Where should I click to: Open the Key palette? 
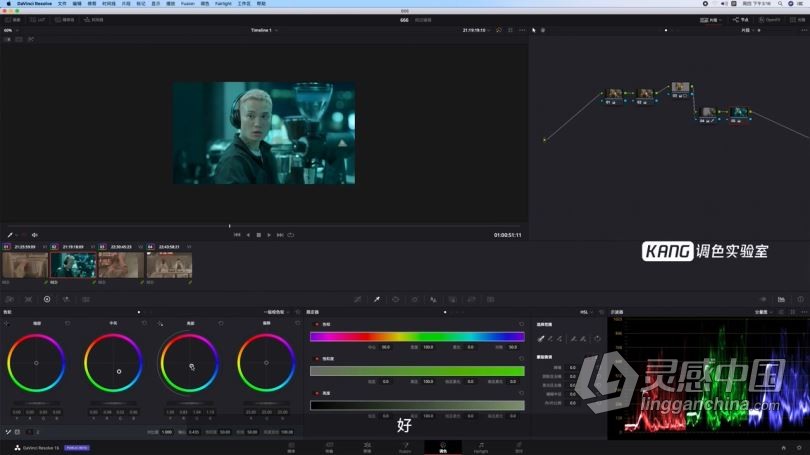pos(453,300)
